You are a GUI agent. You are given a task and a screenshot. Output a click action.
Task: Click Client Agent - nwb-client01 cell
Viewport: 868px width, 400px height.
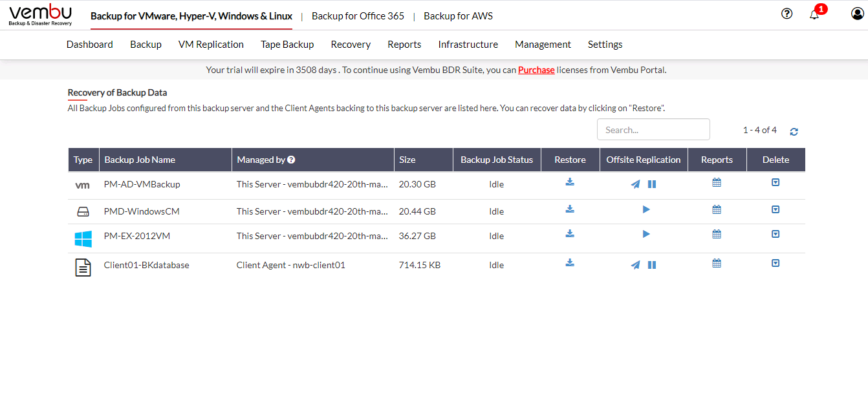coord(291,265)
